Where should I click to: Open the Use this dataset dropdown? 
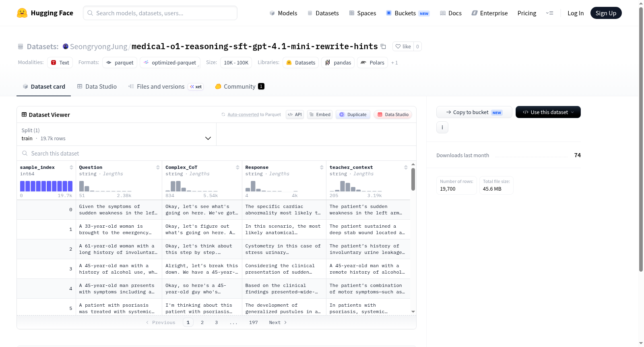point(548,112)
